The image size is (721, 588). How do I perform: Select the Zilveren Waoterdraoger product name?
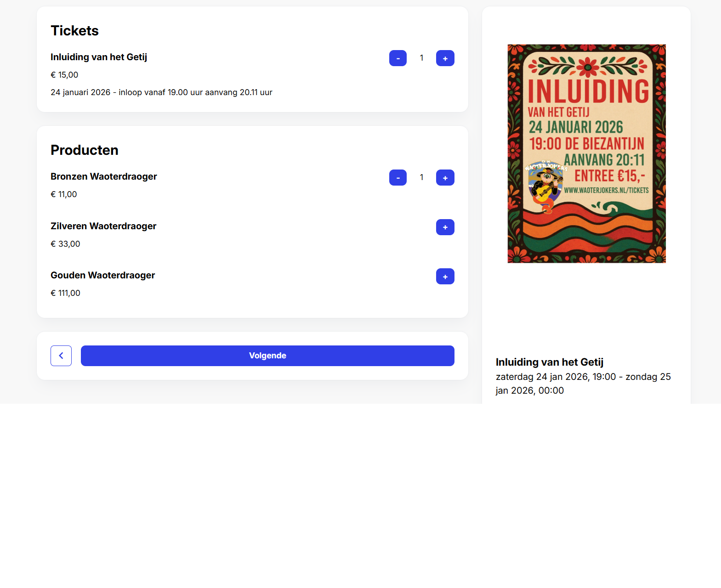(x=103, y=226)
